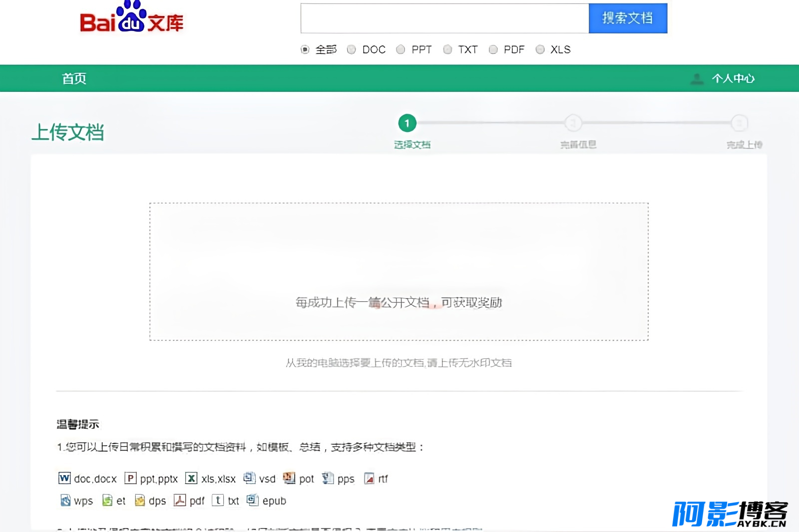799x532 pixels.
Task: Click the pot file type icon
Action: pos(289,478)
